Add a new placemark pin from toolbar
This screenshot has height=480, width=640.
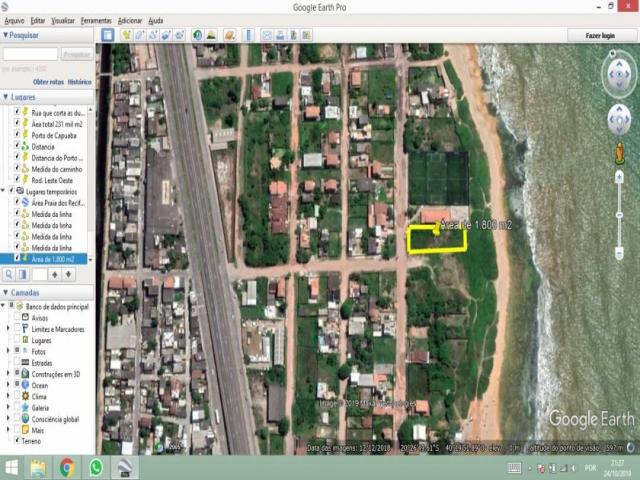127,35
